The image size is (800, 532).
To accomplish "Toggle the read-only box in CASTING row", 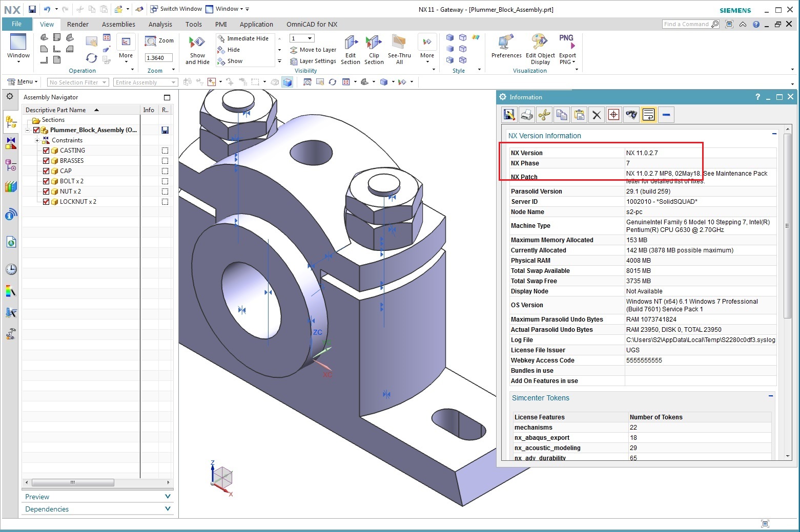I will pyautogui.click(x=165, y=151).
